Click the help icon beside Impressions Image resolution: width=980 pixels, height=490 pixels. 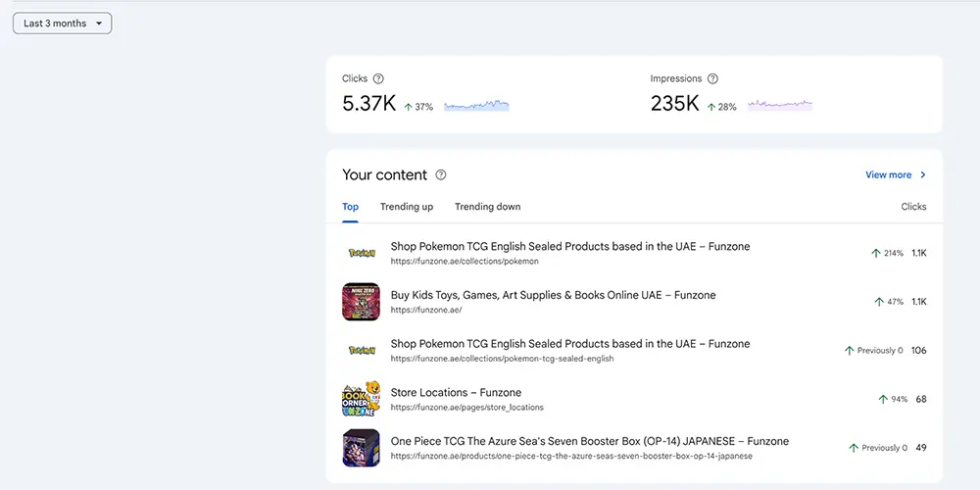712,78
